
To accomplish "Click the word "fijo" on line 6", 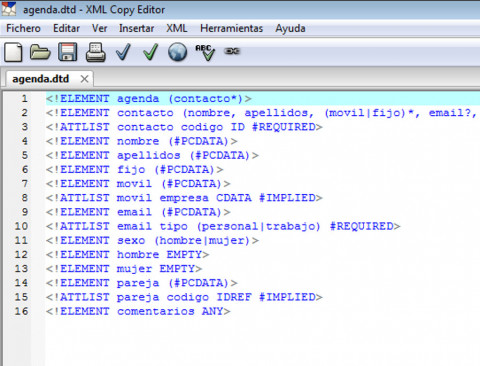I will coord(131,170).
